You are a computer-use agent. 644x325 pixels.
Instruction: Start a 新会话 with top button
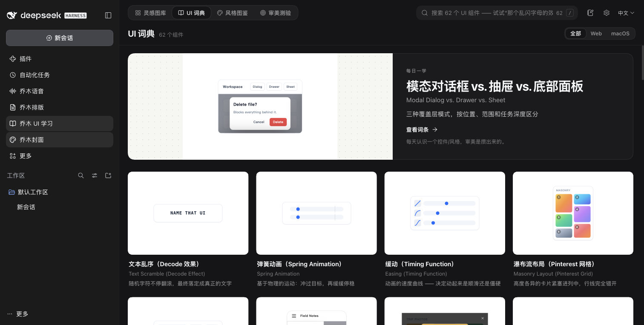[x=60, y=38]
